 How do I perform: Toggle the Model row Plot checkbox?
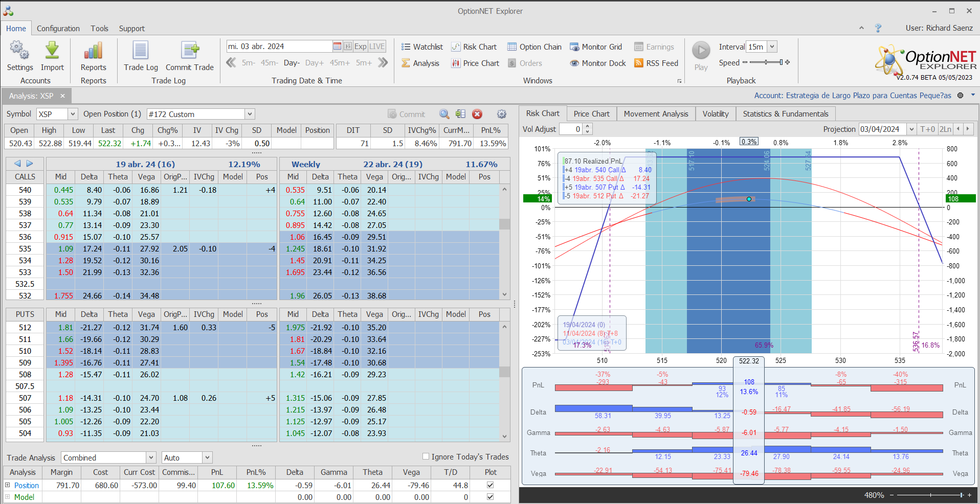(491, 497)
